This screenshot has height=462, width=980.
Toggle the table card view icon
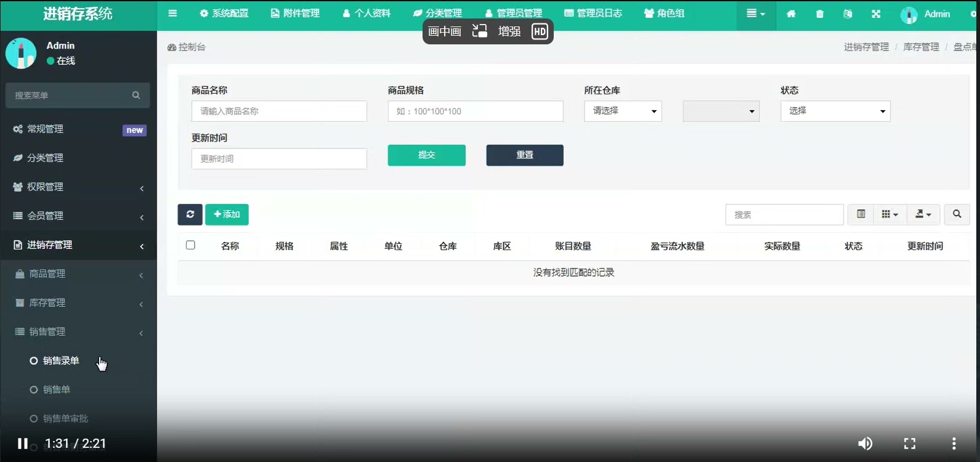[861, 214]
